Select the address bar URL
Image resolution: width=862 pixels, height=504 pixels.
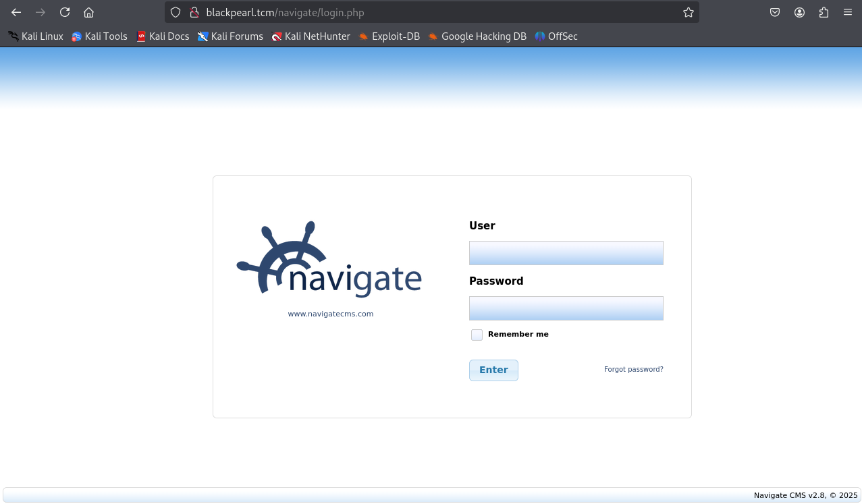point(432,12)
